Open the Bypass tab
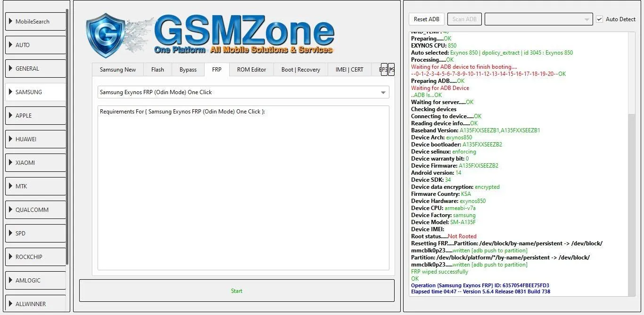The height and width of the screenshot is (315, 644). pos(188,70)
